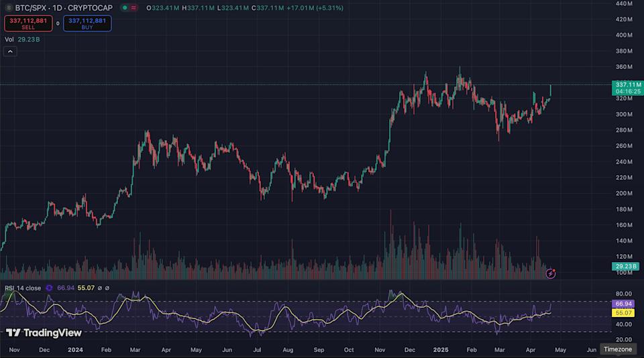Select the RSI 14 close legend label
Image resolution: width=644 pixels, height=358 pixels.
pyautogui.click(x=23, y=288)
